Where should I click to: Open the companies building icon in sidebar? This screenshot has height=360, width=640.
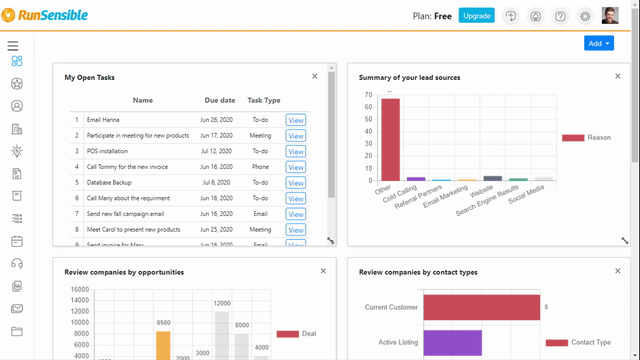(17, 129)
